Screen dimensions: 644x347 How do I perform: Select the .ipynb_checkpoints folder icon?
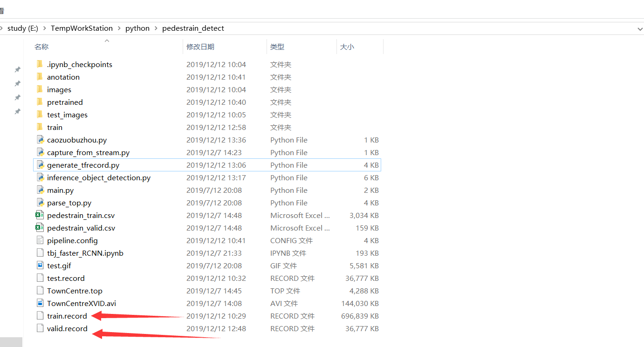tap(40, 64)
